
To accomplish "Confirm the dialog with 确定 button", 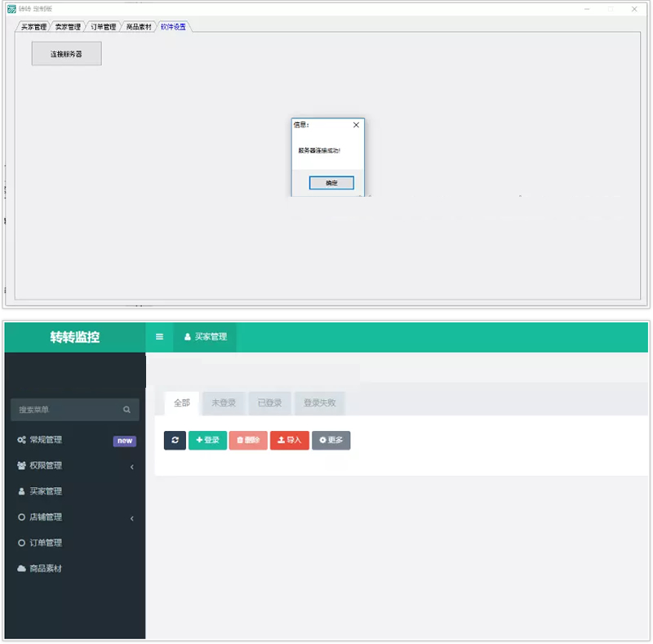I will [x=331, y=184].
